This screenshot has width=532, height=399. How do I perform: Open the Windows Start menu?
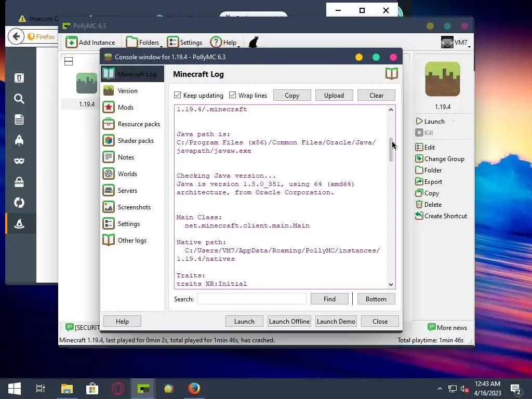click(14, 389)
